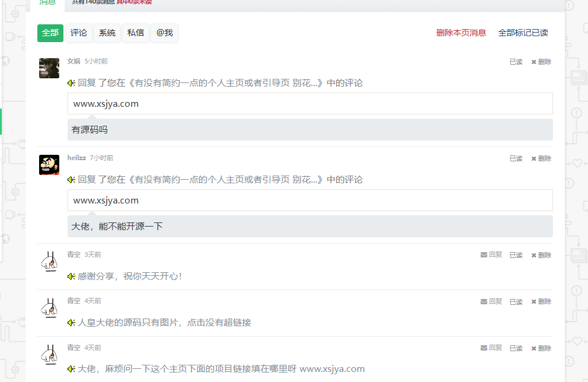The height and width of the screenshot is (382, 588).
Task: Click the 删除本页消息 link
Action: pyautogui.click(x=461, y=33)
